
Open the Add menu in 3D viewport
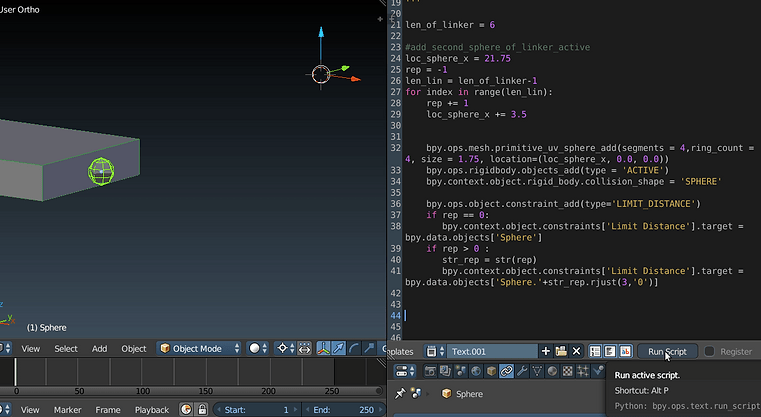click(99, 349)
